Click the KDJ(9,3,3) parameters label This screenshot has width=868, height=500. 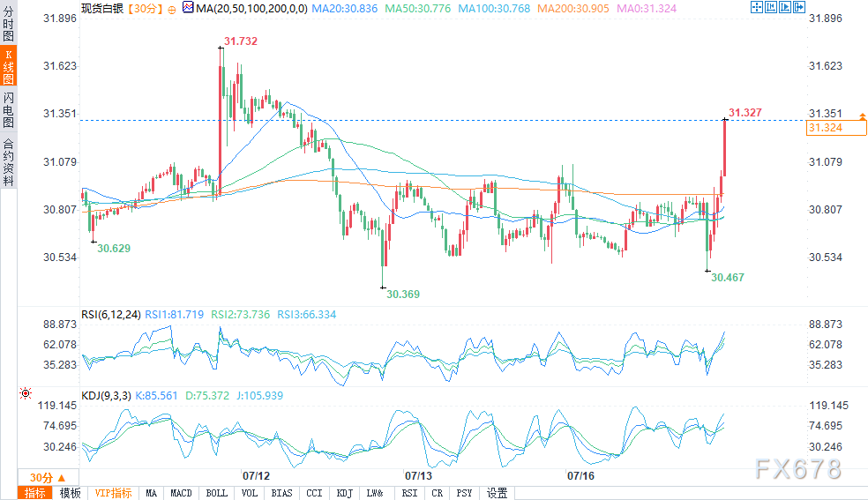pos(106,396)
